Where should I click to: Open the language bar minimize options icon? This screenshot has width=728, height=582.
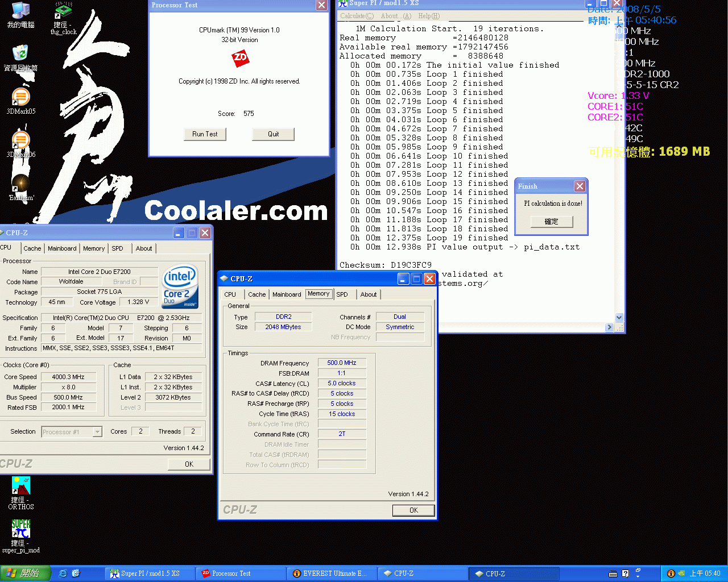638,571
